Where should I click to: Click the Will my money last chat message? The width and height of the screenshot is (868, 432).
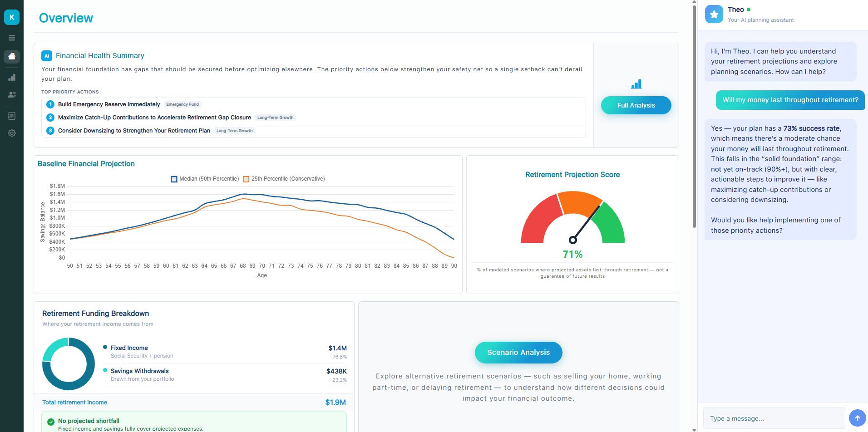(790, 100)
